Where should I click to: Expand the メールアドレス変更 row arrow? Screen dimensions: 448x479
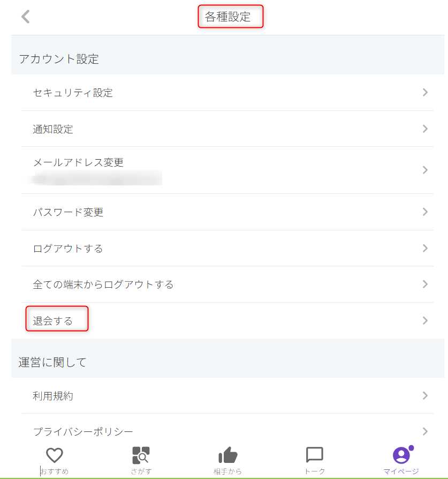425,170
